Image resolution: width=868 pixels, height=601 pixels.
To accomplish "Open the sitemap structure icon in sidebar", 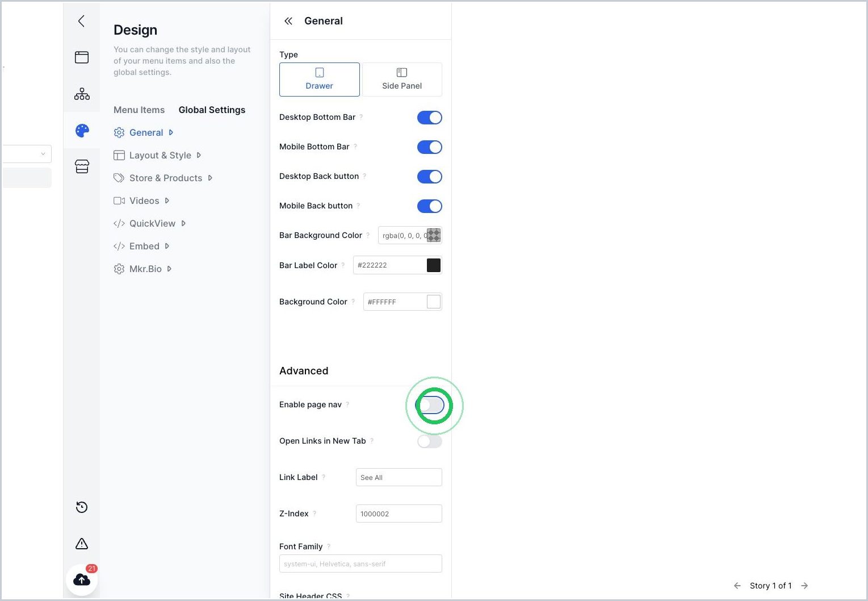I will point(82,94).
